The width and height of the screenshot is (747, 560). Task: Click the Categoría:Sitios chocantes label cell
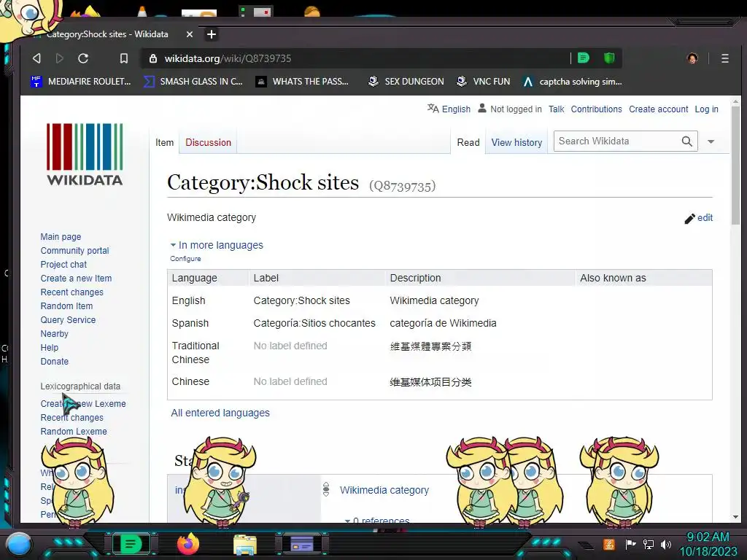pyautogui.click(x=314, y=323)
